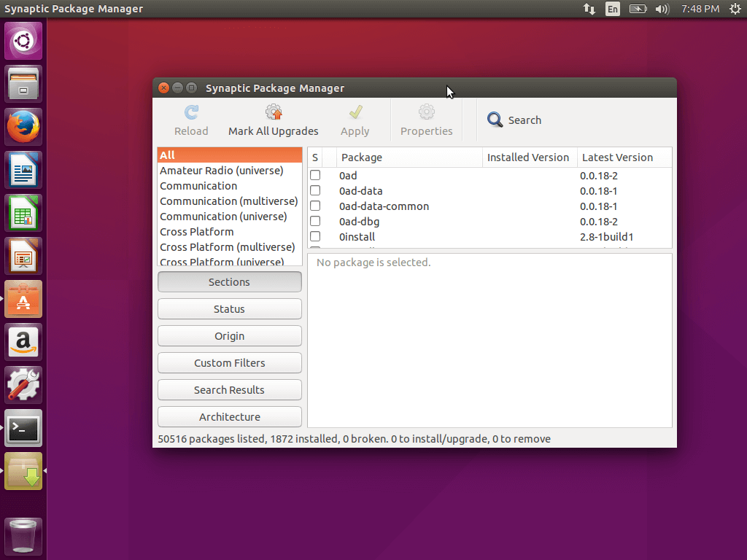Open LibreOffice Writer from the dock
Viewport: 747px width, 560px height.
click(x=23, y=170)
